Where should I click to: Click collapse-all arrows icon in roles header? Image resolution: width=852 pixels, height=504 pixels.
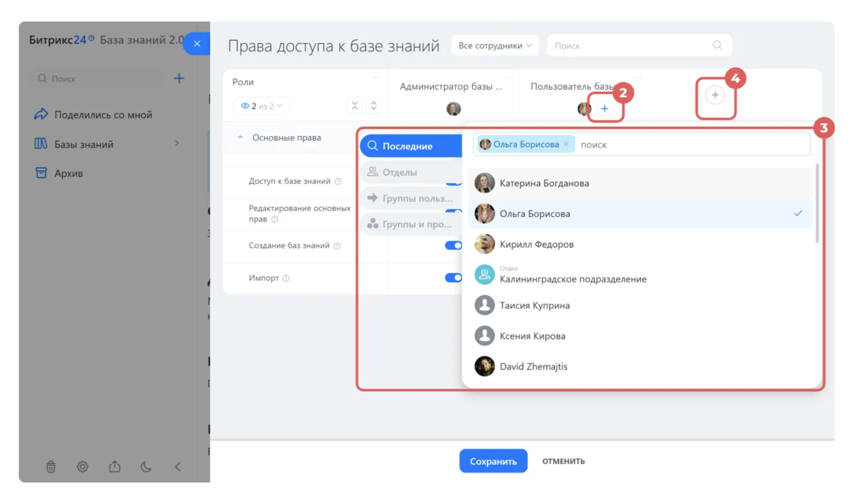(355, 105)
